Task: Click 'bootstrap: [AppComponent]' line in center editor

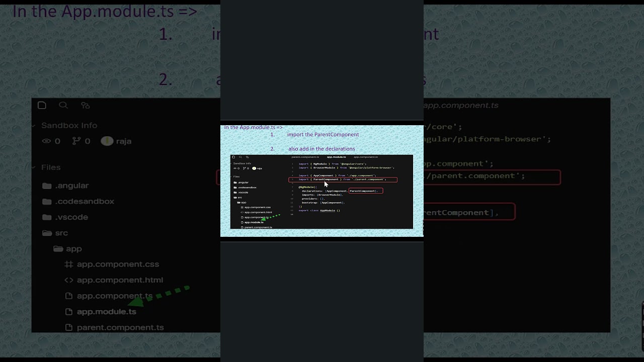Action: [x=323, y=203]
